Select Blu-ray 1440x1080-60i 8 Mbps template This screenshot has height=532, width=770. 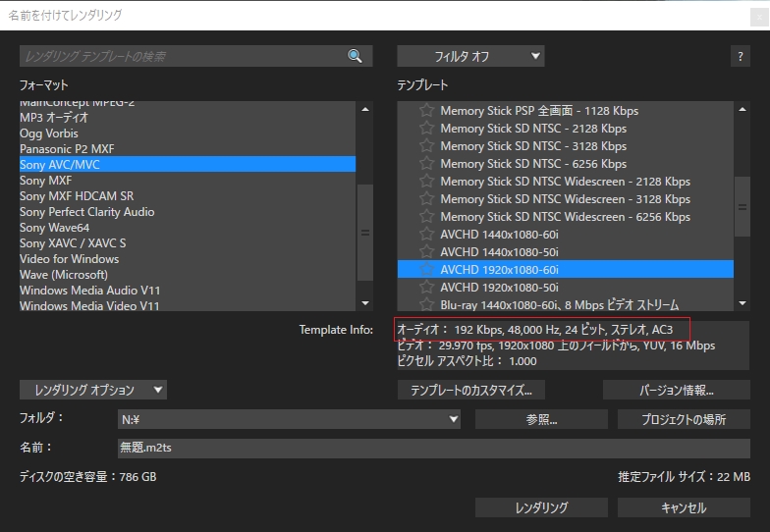tap(566, 304)
